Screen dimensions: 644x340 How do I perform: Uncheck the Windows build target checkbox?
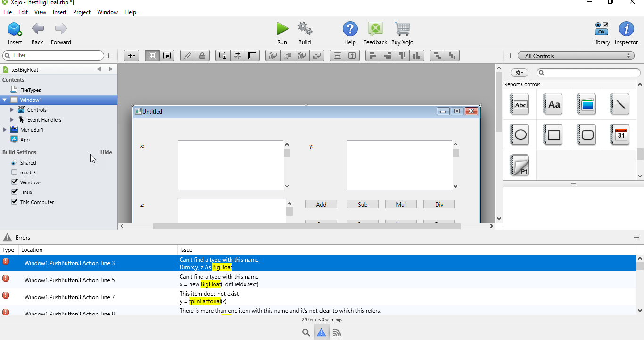(14, 182)
